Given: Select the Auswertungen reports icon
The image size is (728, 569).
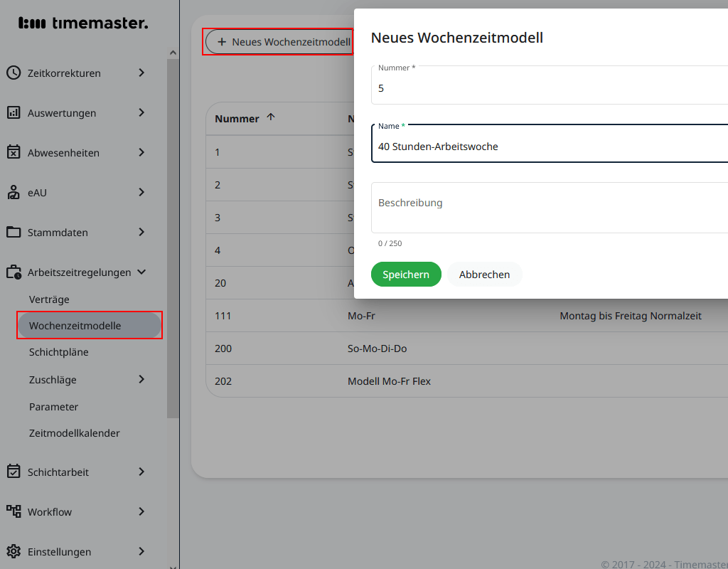Looking at the screenshot, I should click(14, 112).
